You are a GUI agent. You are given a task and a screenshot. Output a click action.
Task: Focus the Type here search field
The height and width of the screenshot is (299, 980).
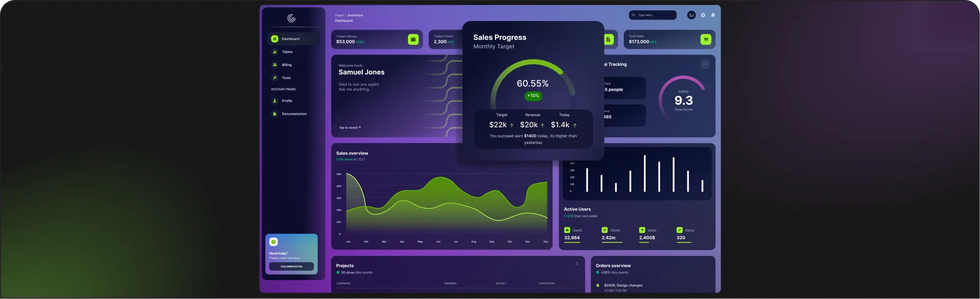[x=655, y=15]
